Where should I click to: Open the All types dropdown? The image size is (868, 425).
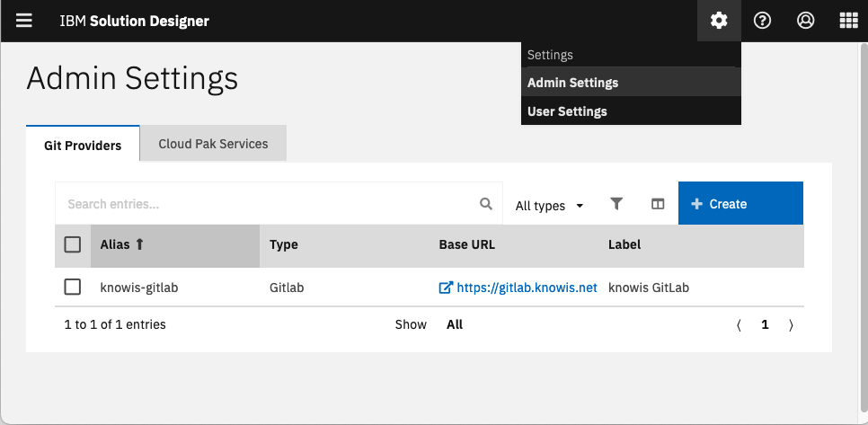549,206
